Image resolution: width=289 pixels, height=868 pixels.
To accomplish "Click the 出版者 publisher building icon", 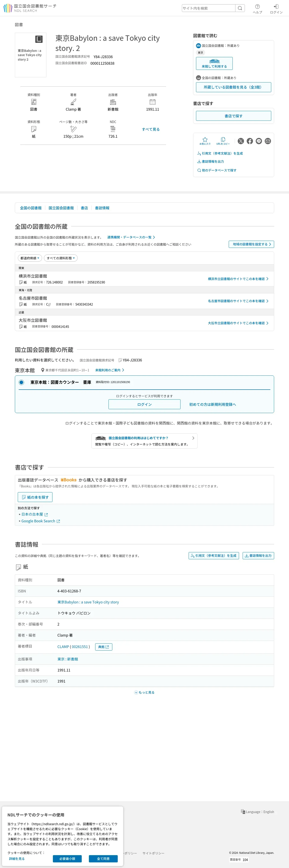I will (113, 102).
